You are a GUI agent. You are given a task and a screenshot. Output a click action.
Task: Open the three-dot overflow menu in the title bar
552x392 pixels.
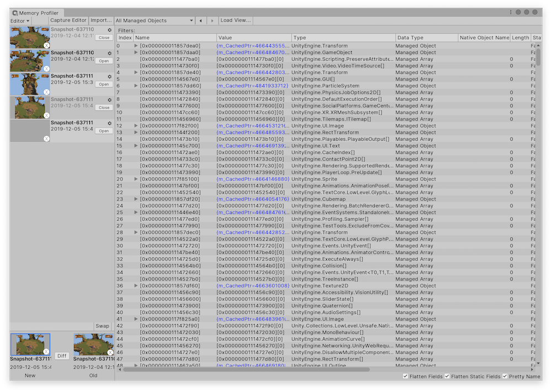pyautogui.click(x=510, y=12)
